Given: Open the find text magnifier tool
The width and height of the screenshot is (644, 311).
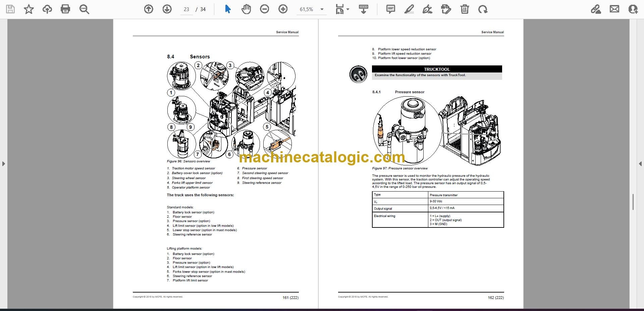Looking at the screenshot, I should pyautogui.click(x=84, y=9).
